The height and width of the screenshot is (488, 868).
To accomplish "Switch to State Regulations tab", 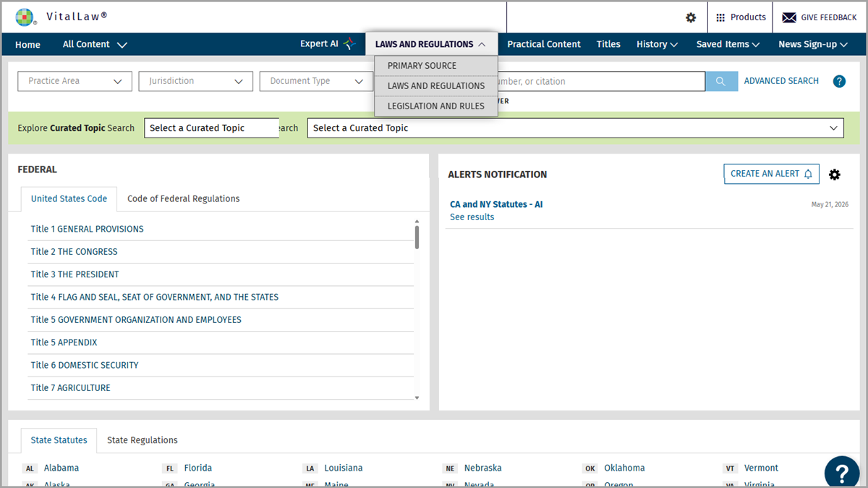I will pyautogui.click(x=142, y=439).
